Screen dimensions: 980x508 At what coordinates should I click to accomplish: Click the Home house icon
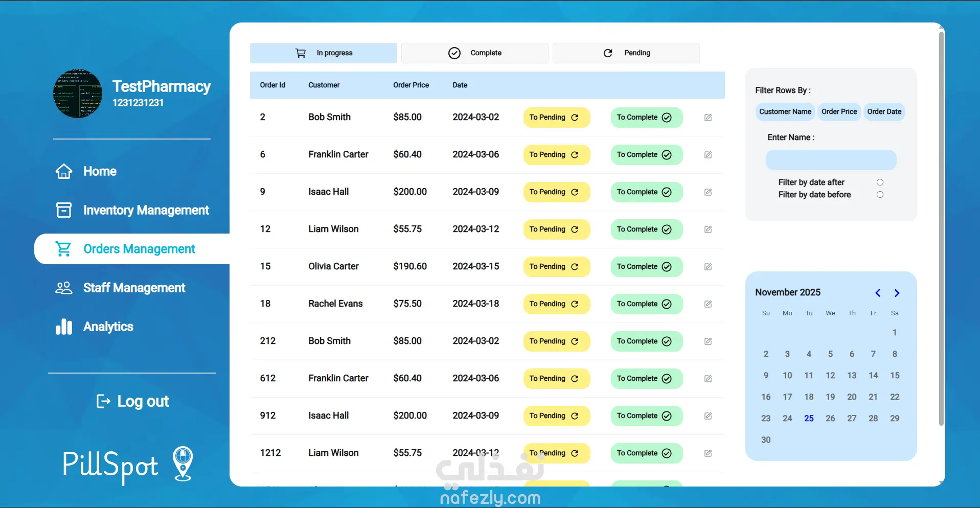[64, 171]
